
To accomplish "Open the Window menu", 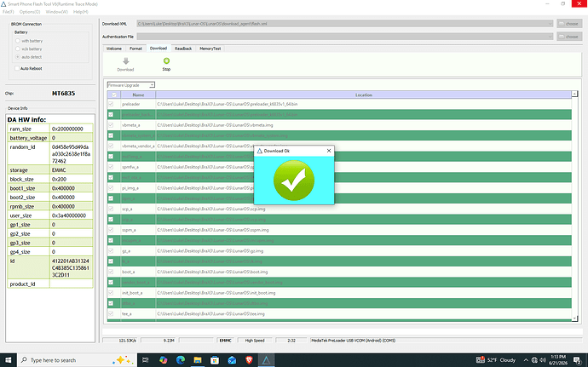I will (56, 12).
